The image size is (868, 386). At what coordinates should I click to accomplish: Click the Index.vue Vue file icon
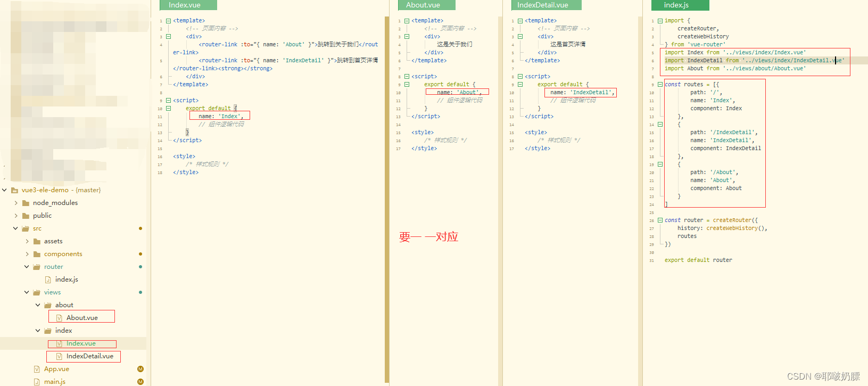click(59, 343)
